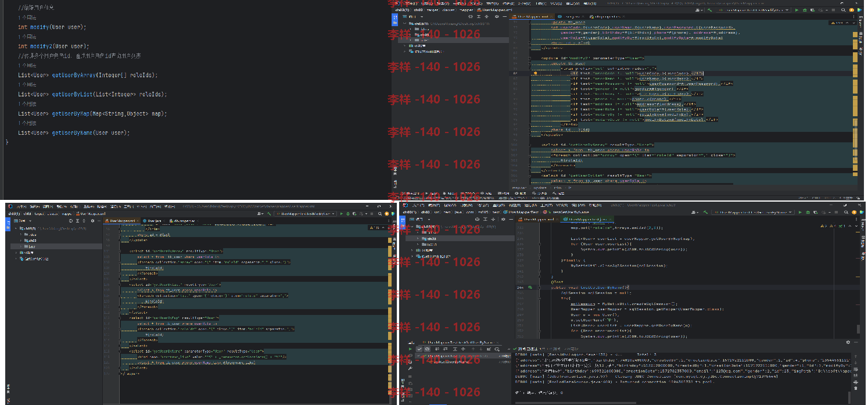
Task: Collapse all nodes in bottom-left Project panel
Action: tap(84, 221)
